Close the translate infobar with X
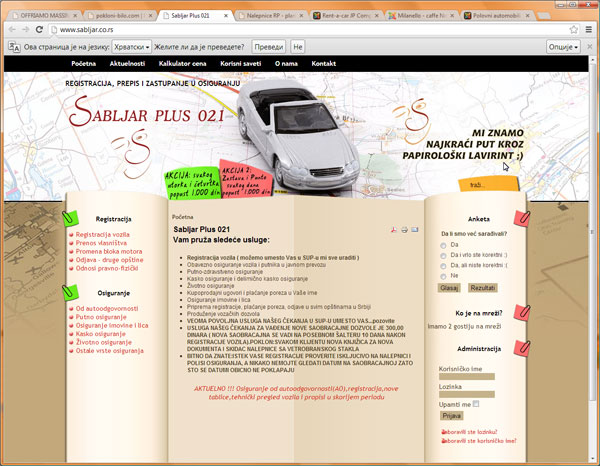 point(589,47)
